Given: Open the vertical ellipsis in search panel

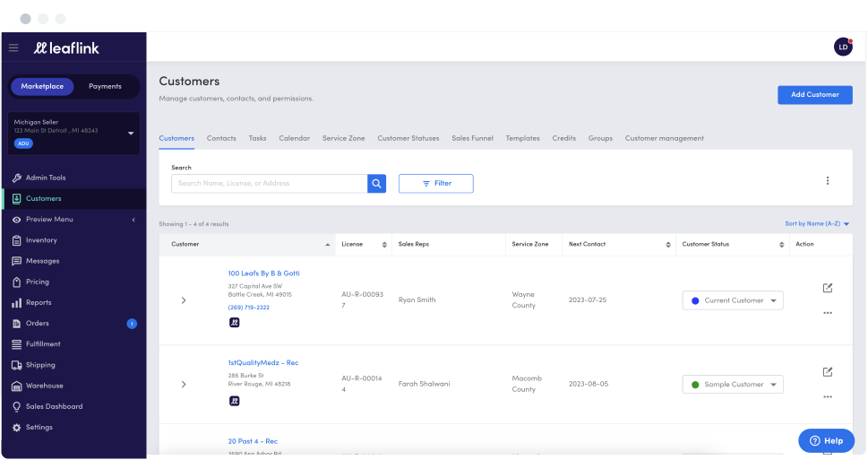Looking at the screenshot, I should point(828,180).
